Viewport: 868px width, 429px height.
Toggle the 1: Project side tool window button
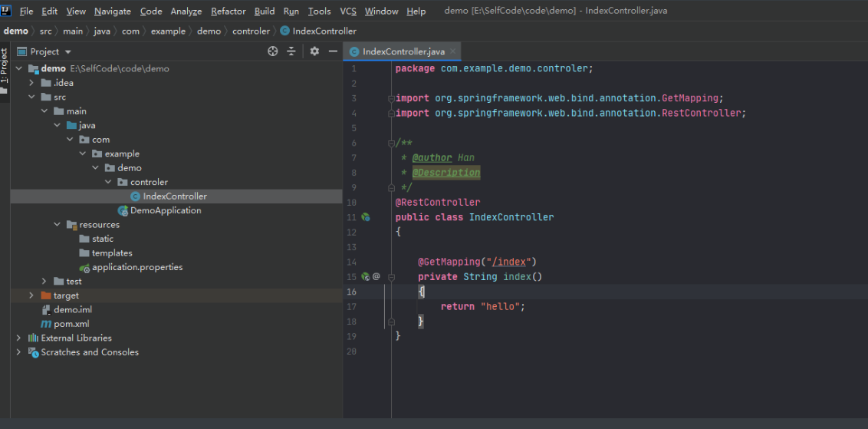pyautogui.click(x=5, y=71)
